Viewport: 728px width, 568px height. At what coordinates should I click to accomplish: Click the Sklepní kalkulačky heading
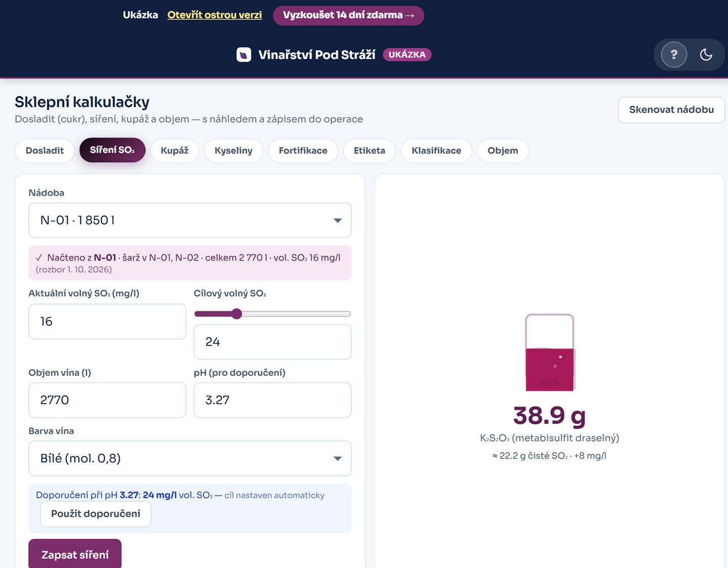point(82,102)
